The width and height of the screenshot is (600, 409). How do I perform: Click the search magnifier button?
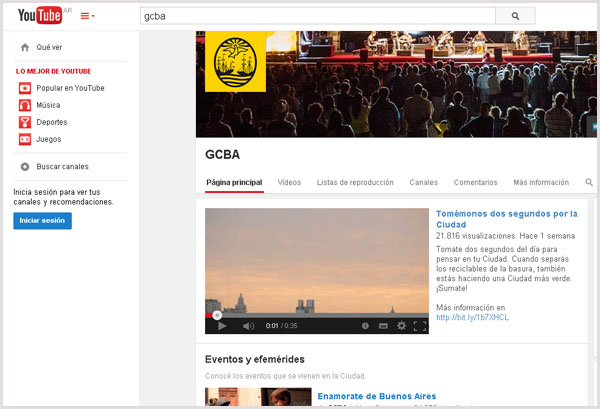point(515,16)
